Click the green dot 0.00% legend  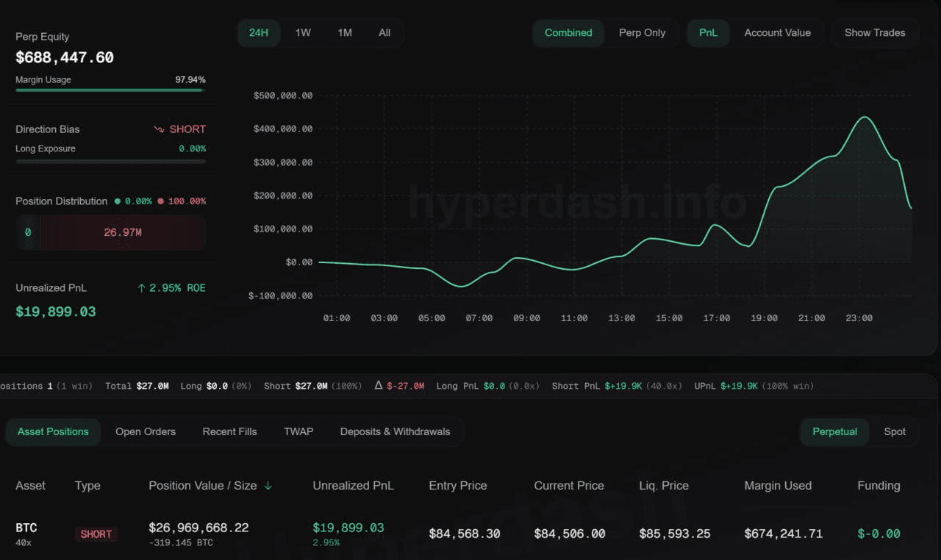133,201
